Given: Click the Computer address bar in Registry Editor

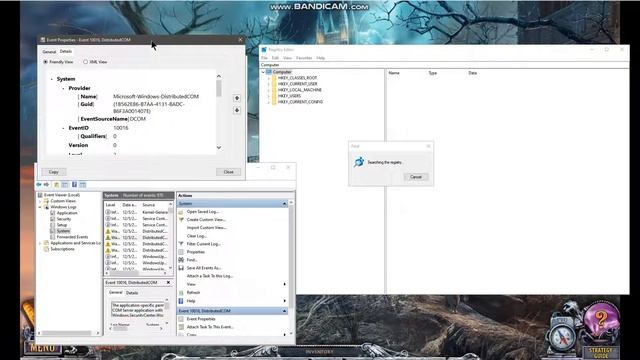Looking at the screenshot, I should tap(444, 65).
